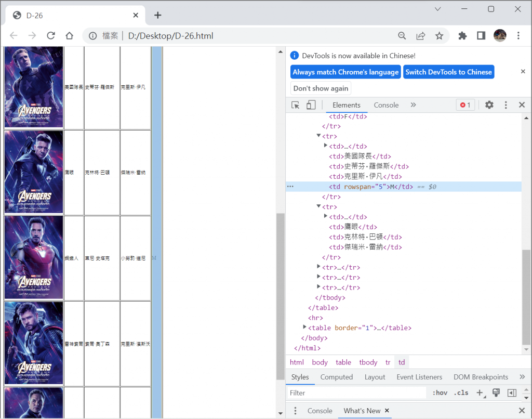Expand collapsed td above 鷹眼

click(325, 216)
